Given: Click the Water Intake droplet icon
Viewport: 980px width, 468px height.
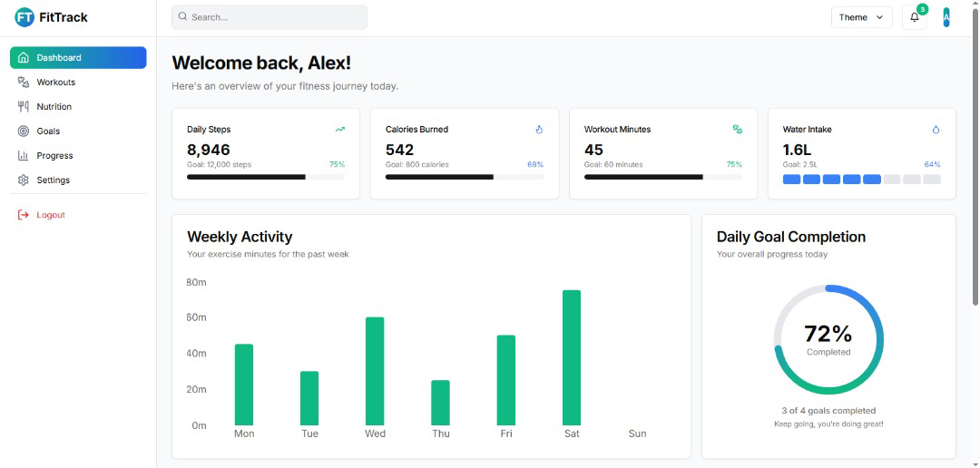Looking at the screenshot, I should pyautogui.click(x=936, y=130).
